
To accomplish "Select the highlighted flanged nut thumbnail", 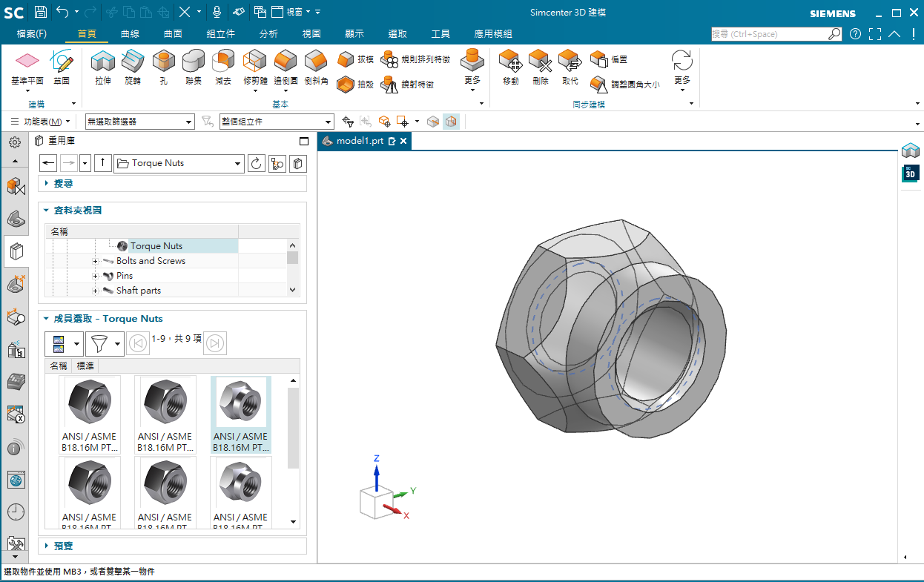I will click(x=241, y=414).
